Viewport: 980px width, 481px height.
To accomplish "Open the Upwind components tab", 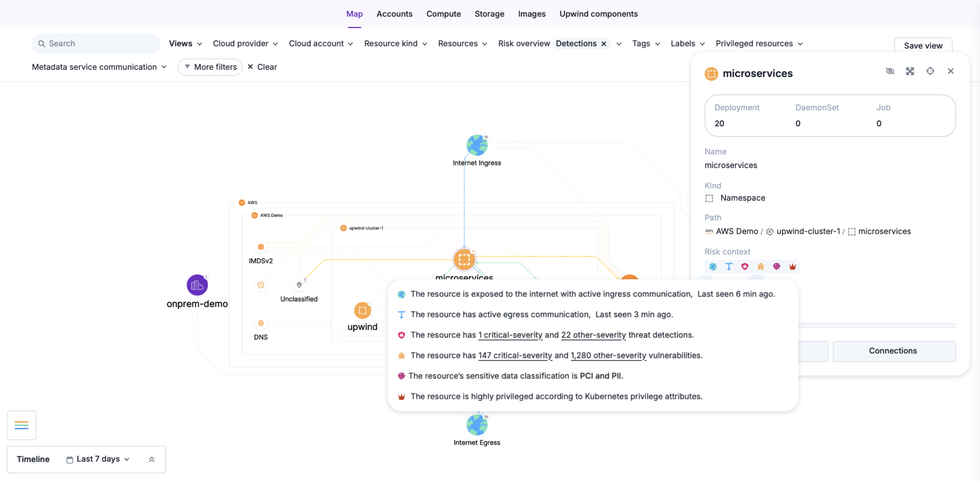I will 598,14.
